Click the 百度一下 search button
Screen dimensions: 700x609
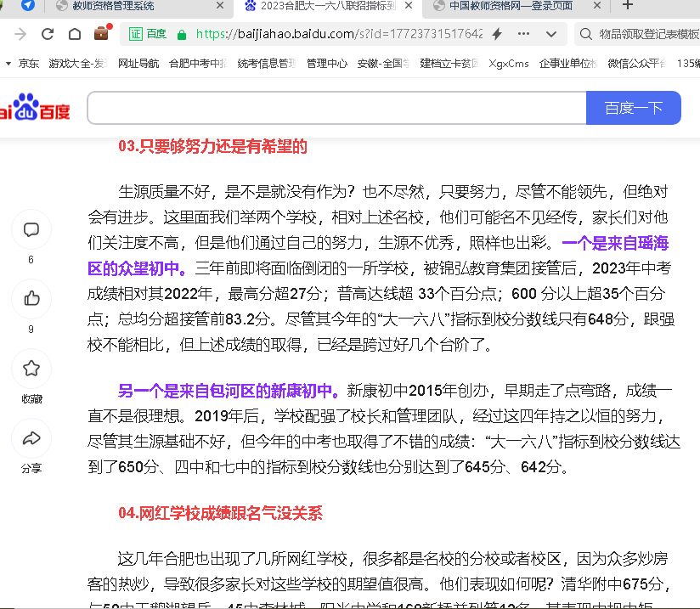[633, 108]
